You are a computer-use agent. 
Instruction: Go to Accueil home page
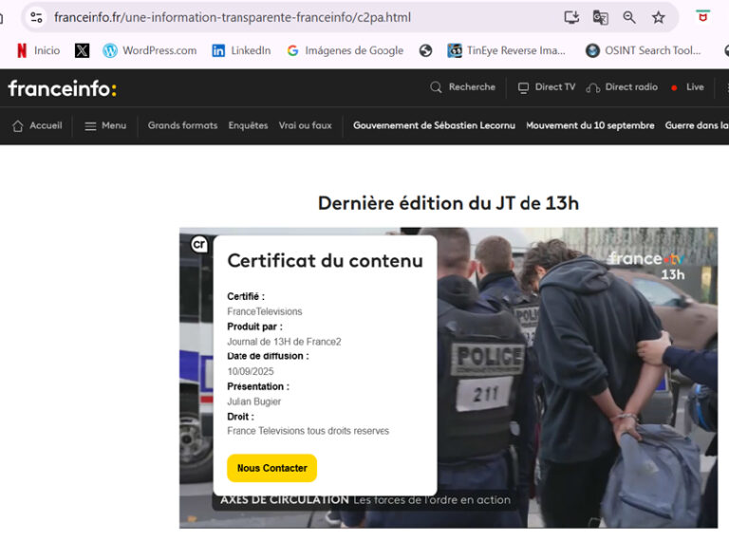point(37,125)
